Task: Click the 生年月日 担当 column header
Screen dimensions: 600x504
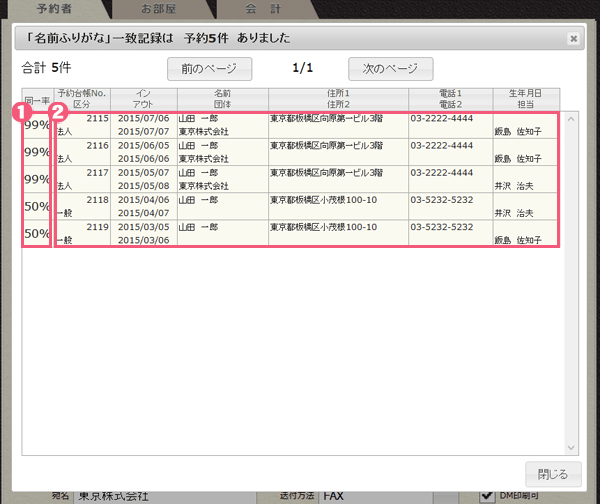Action: pos(525,99)
